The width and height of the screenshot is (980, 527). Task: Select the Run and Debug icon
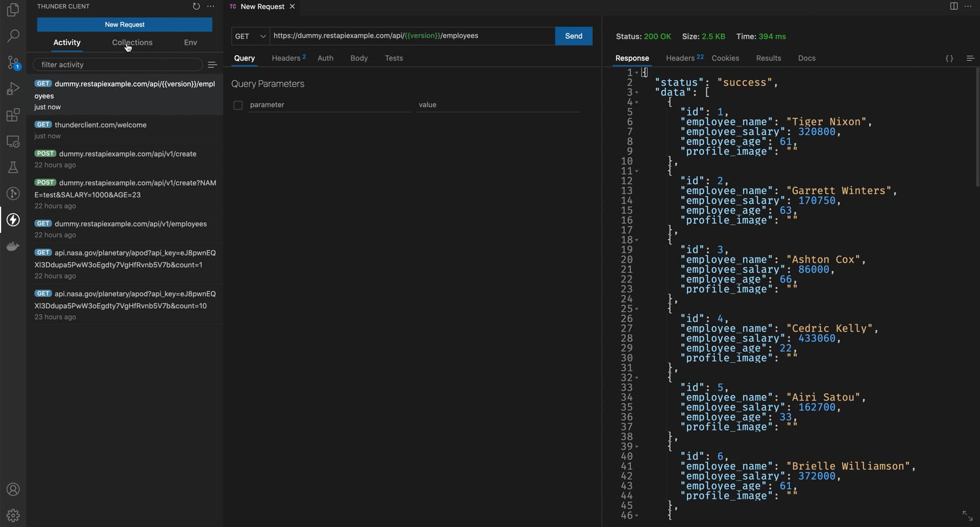click(x=13, y=89)
